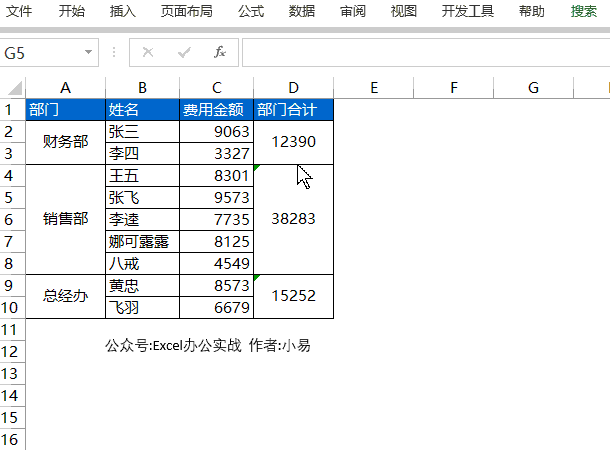The image size is (610, 450).
Task: Open the 帮助 tab
Action: click(x=531, y=11)
